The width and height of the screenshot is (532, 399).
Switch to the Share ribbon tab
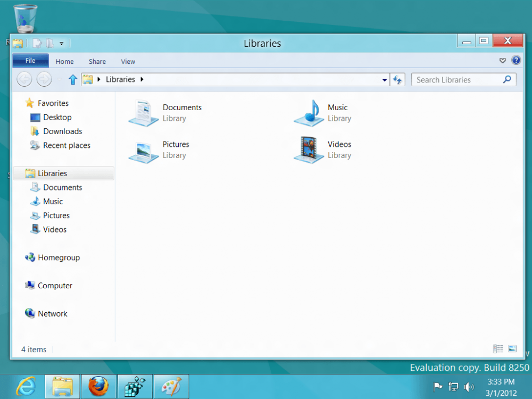click(97, 61)
